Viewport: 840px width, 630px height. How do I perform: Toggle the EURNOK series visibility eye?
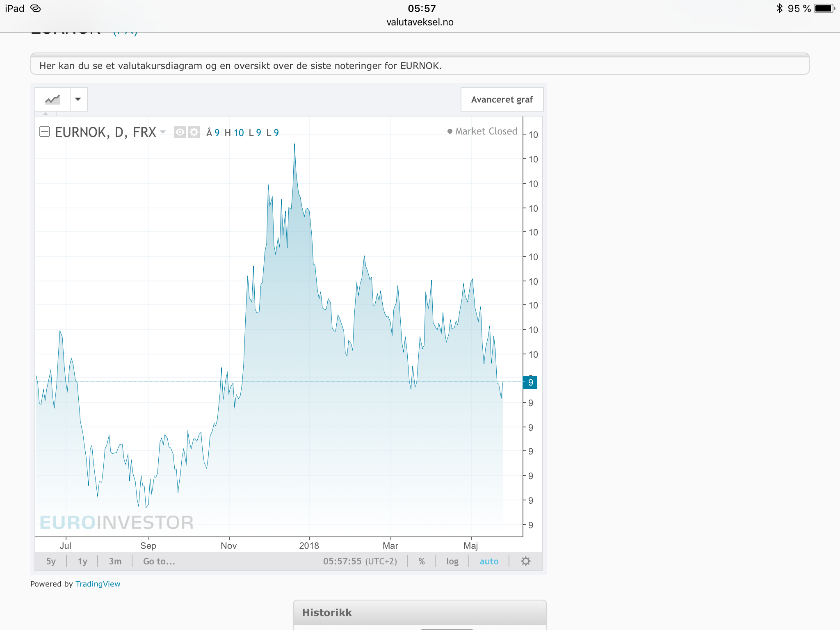coord(180,132)
